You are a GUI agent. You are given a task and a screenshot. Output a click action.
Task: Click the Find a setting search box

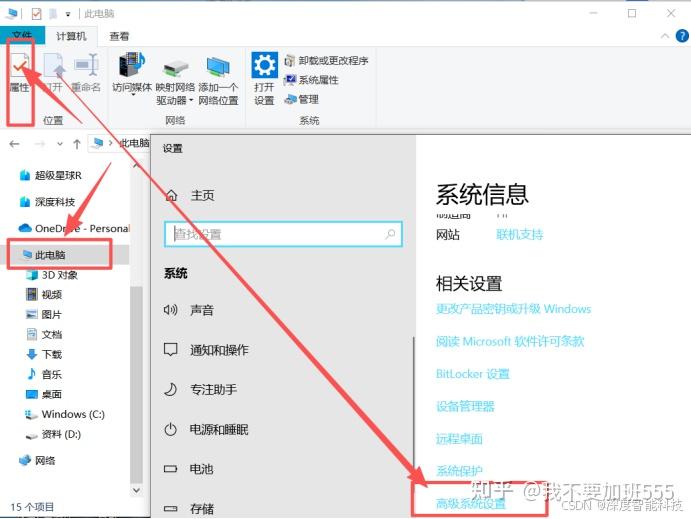point(283,234)
